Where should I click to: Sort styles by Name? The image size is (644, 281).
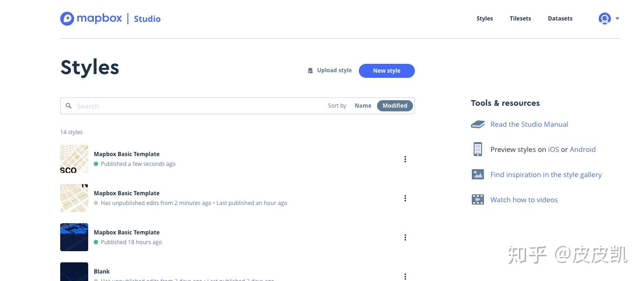click(363, 106)
